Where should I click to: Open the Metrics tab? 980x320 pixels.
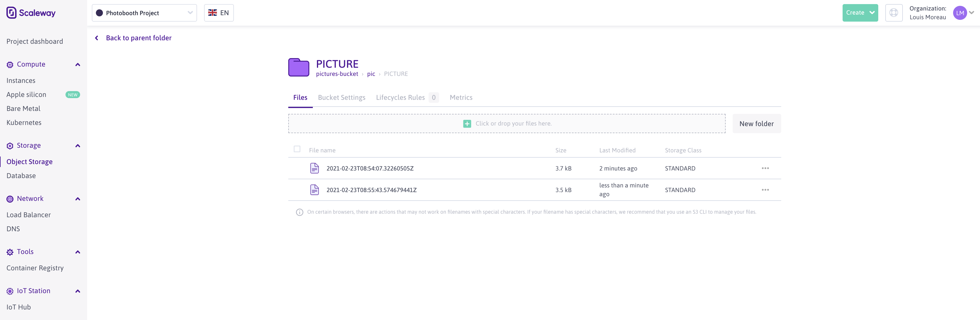[461, 97]
